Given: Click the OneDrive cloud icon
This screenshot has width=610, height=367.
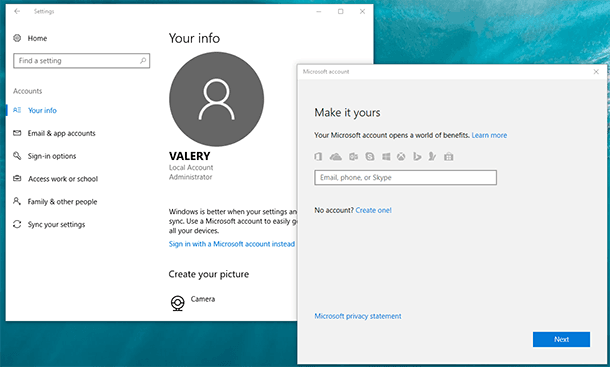Looking at the screenshot, I should [335, 156].
